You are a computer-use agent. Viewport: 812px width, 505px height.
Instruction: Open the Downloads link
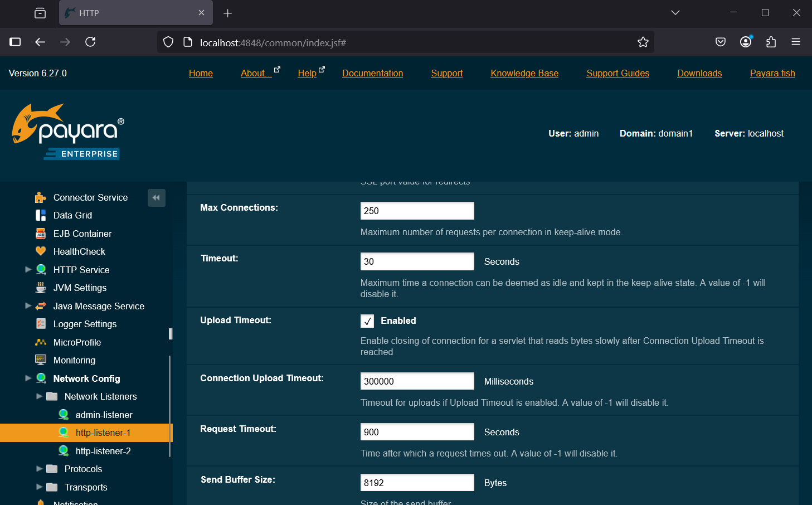[699, 73]
